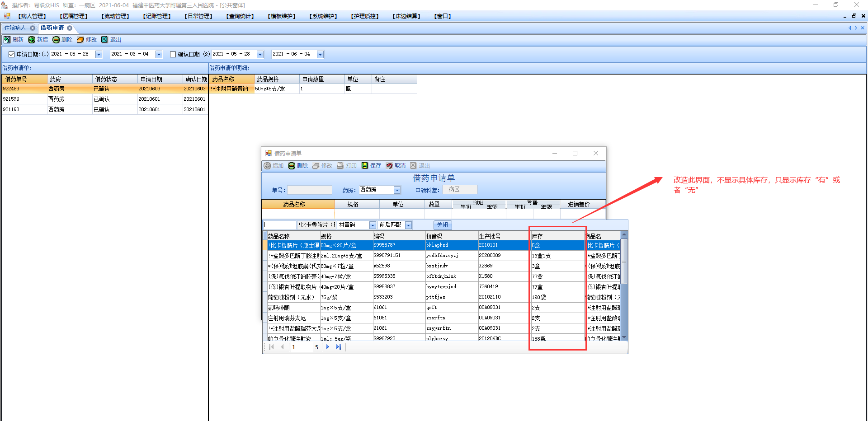The image size is (868, 421).
Task: Switch to the 住院病人 tab
Action: [x=15, y=28]
